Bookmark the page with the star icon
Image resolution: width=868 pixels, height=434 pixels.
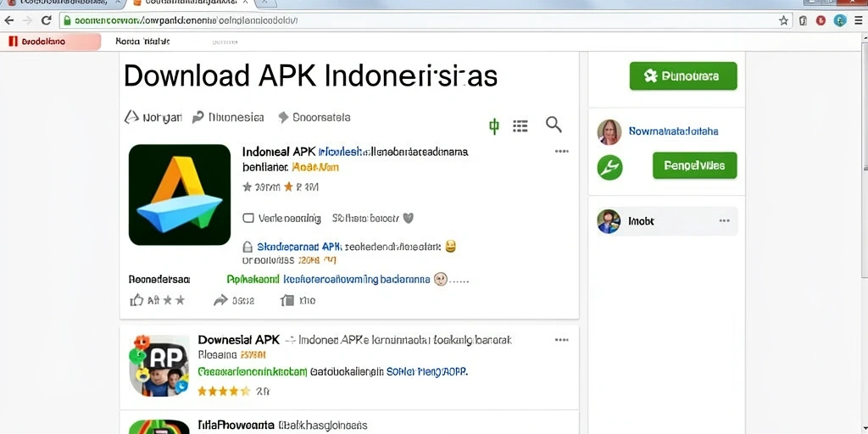[x=783, y=20]
